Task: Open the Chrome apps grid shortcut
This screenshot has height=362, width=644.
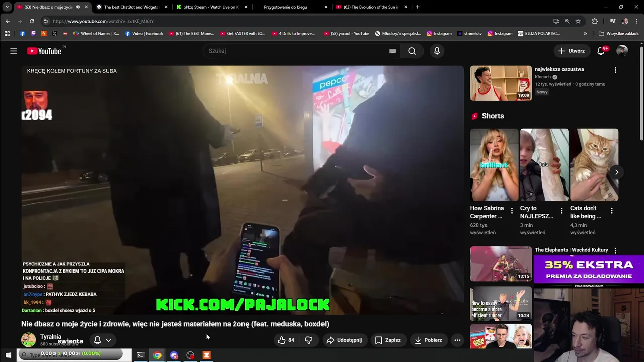Action: click(7, 34)
